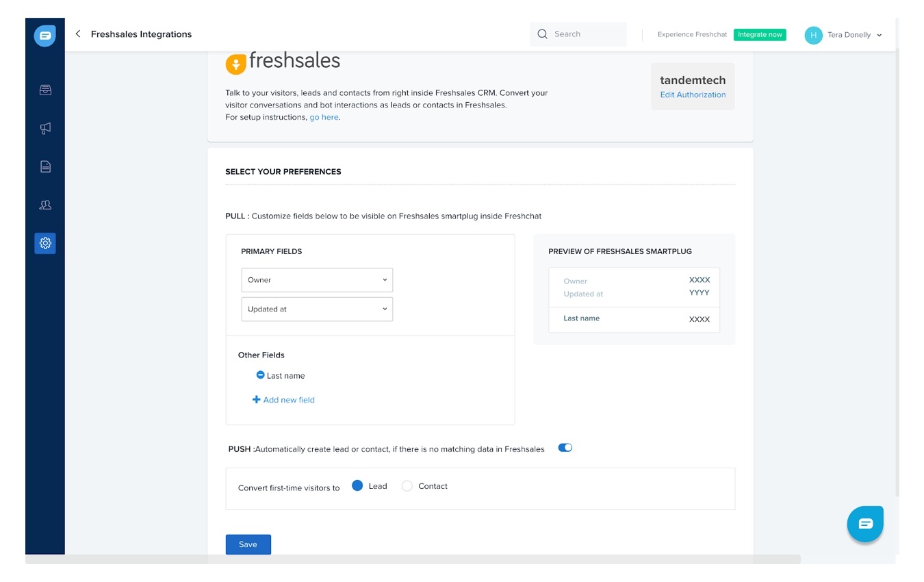Select the Lead radio option
Screen dimensions: 924x582
pyautogui.click(x=357, y=486)
